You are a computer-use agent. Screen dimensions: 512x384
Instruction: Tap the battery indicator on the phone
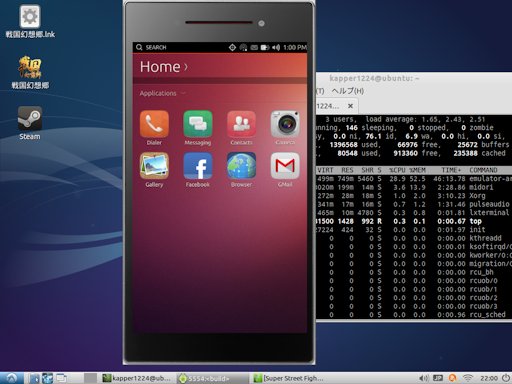click(x=265, y=47)
